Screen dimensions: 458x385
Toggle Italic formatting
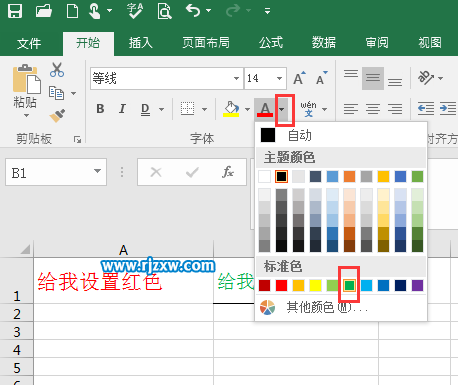(x=122, y=109)
